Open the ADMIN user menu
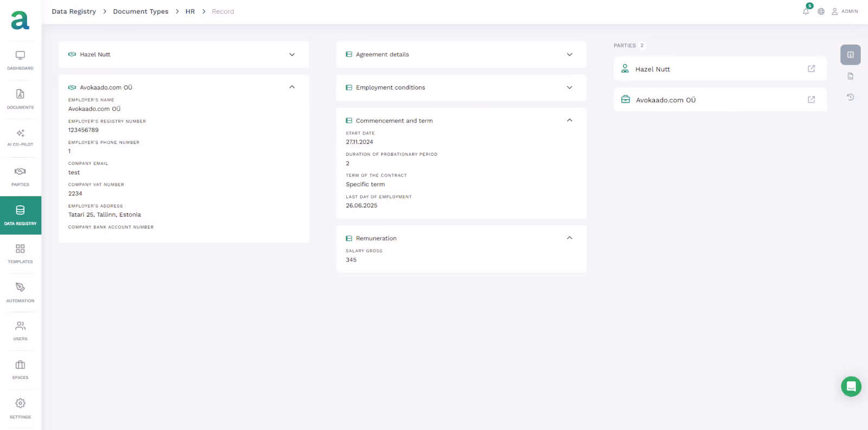This screenshot has width=868, height=430. click(845, 11)
